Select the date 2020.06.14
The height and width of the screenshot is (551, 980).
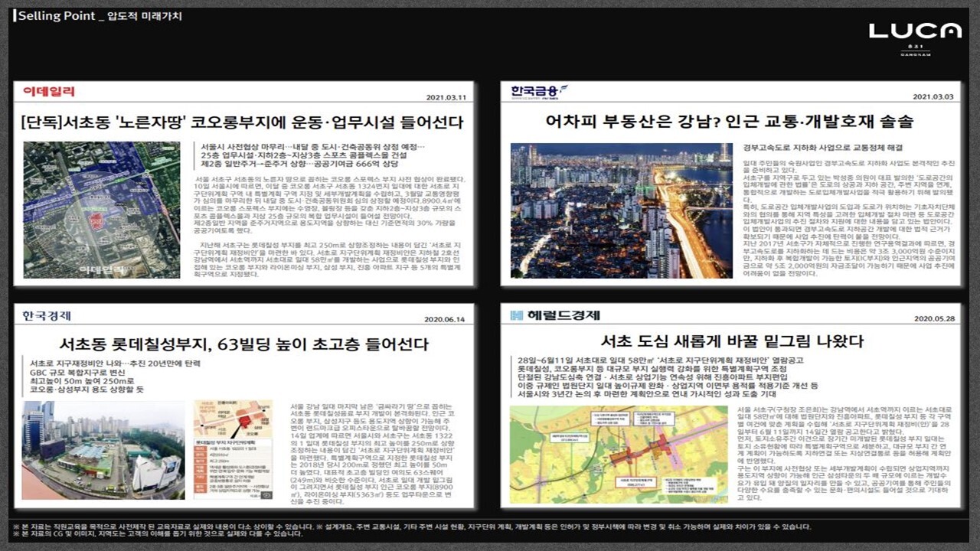[x=446, y=319]
